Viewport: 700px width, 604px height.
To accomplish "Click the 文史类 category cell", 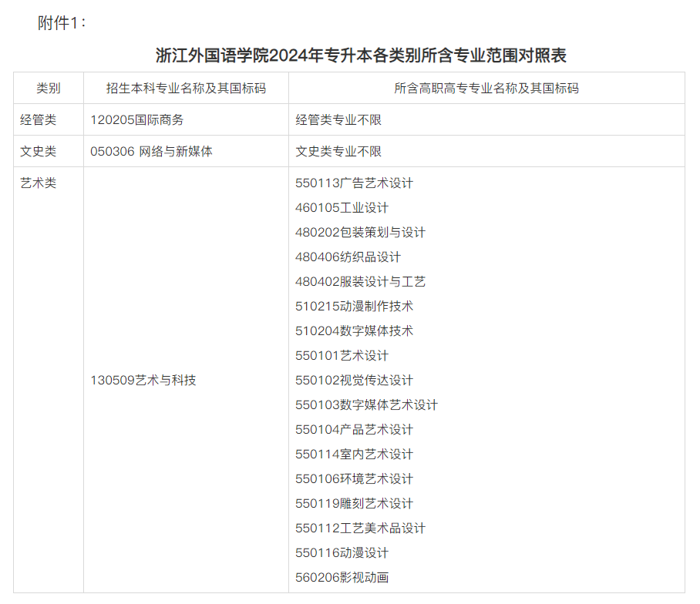I will [35, 151].
